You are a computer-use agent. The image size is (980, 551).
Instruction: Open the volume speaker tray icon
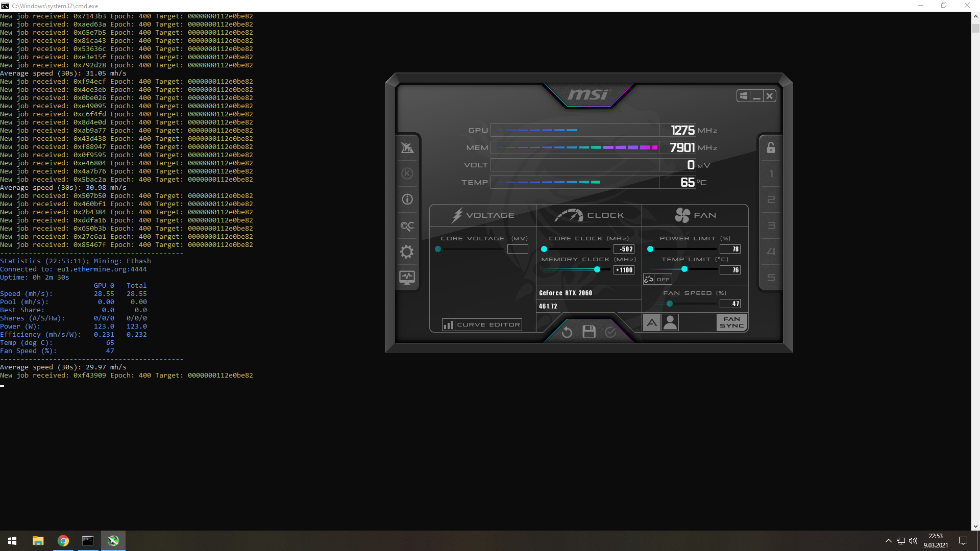913,541
